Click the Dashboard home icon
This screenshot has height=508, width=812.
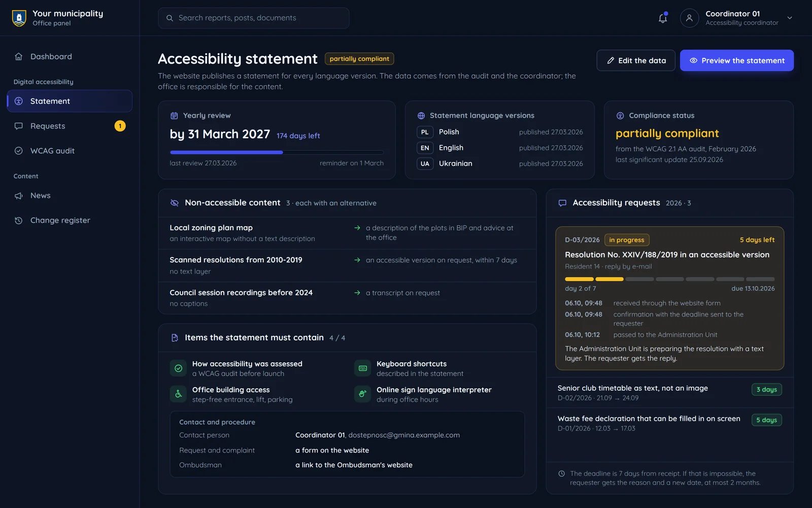[19, 56]
